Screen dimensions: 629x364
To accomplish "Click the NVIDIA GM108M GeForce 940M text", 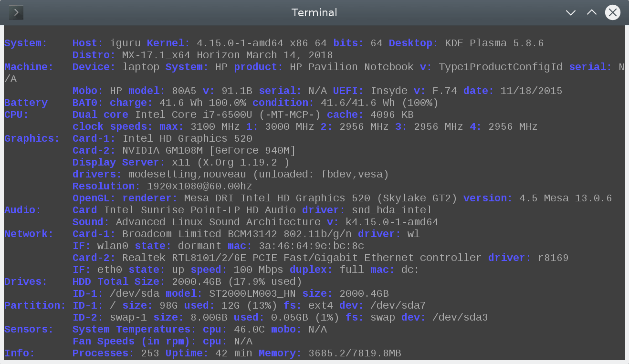I will point(209,151).
